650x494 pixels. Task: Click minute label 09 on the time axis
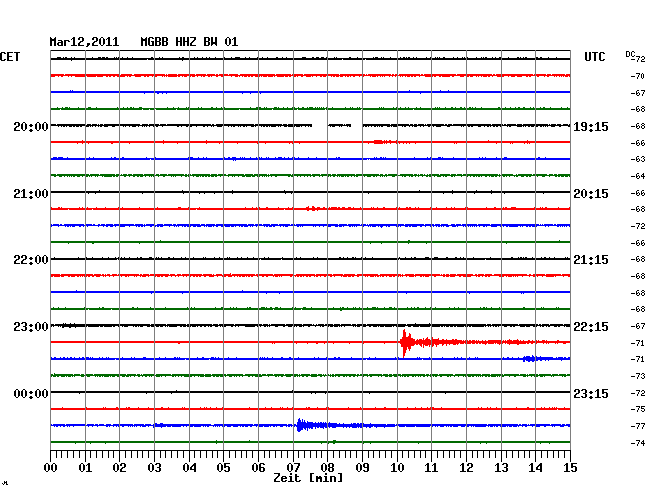pyautogui.click(x=362, y=467)
